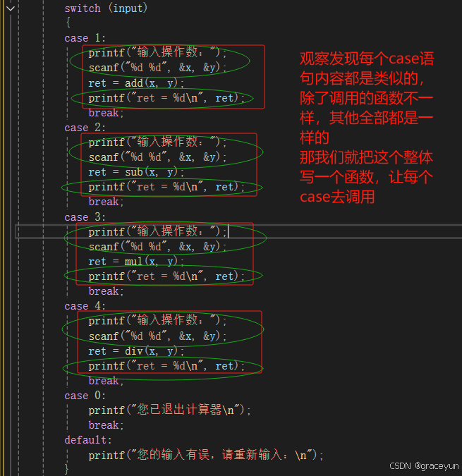
Task: Click the 'ret = %d\n' printf in case 3
Action: [x=166, y=276]
